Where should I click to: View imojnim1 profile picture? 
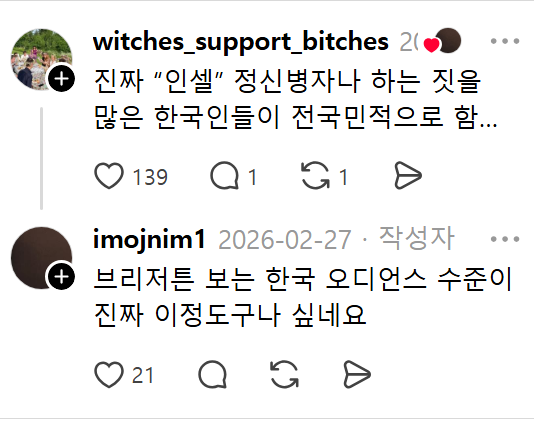click(x=41, y=258)
